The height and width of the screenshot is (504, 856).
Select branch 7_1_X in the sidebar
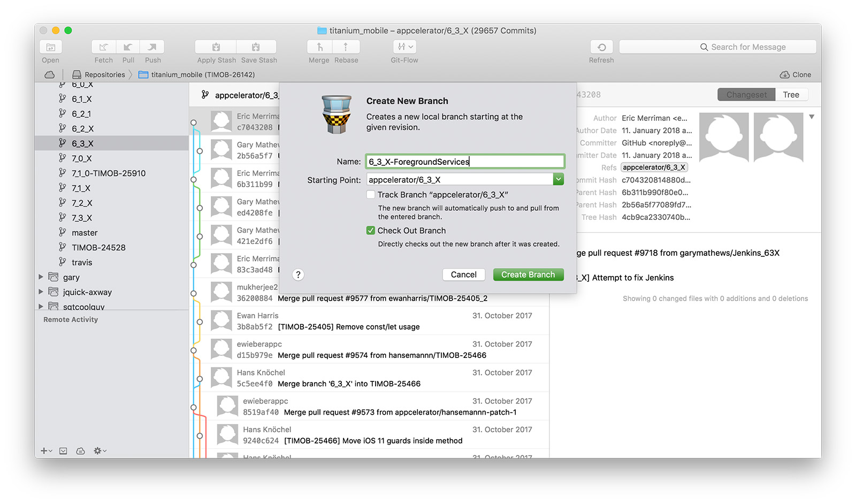(x=112, y=188)
